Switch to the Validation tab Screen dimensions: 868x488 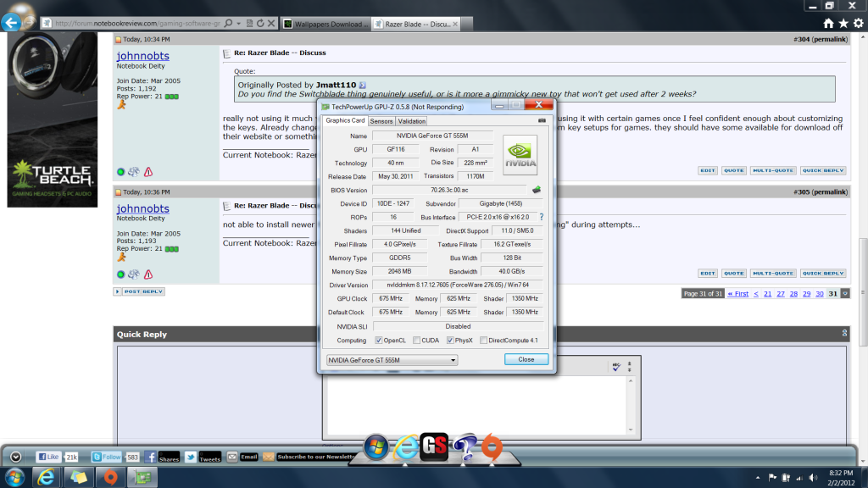[411, 121]
